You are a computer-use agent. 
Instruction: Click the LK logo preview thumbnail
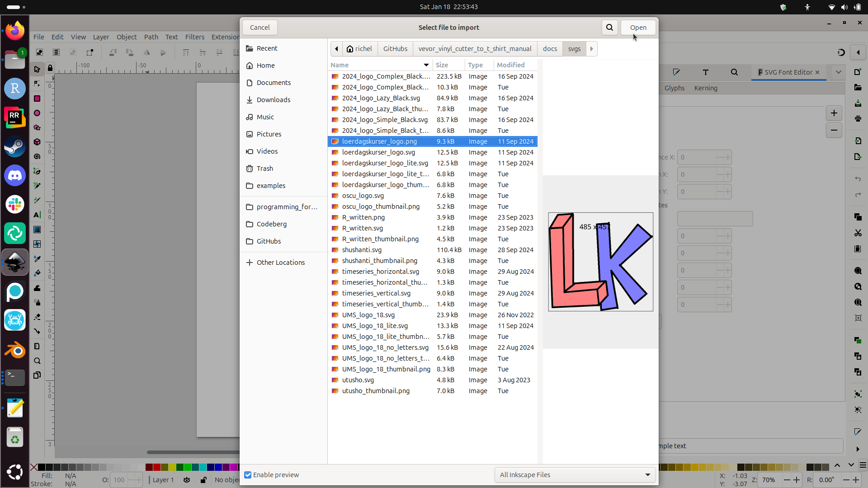click(600, 262)
